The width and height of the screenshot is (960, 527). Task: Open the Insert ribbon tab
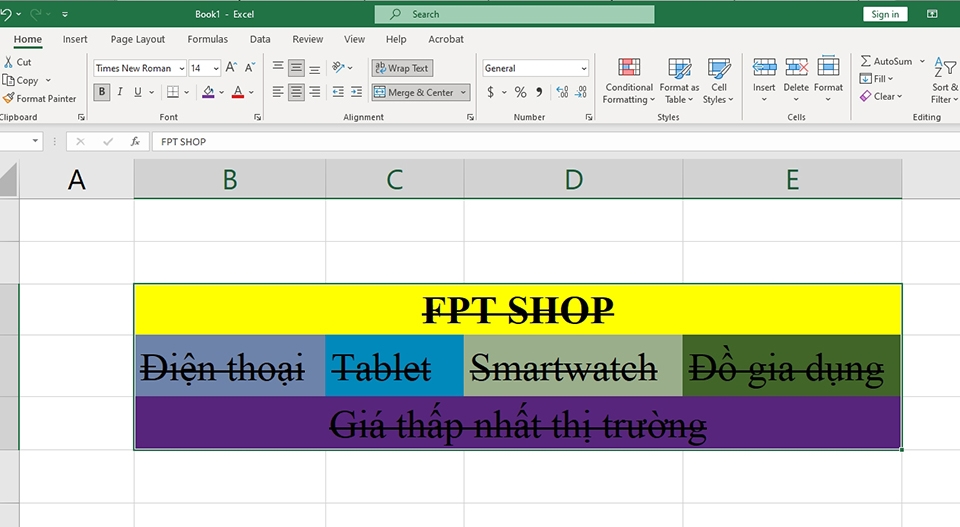[x=75, y=39]
